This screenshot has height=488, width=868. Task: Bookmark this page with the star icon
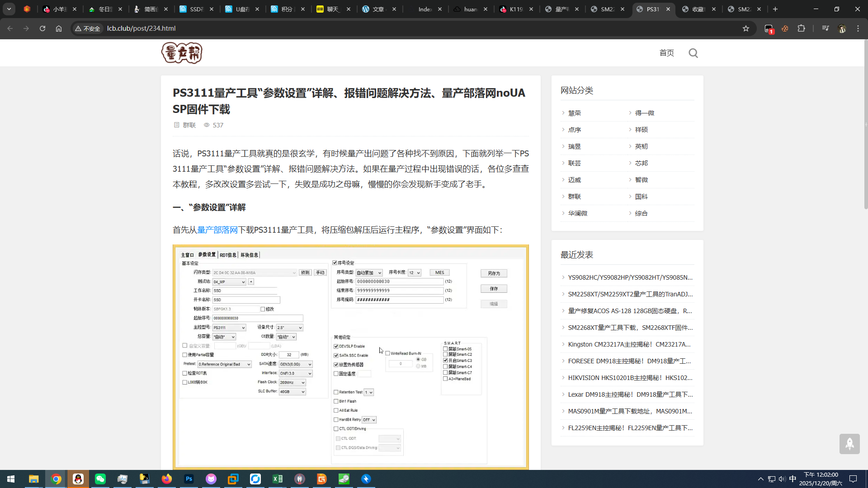click(x=746, y=28)
